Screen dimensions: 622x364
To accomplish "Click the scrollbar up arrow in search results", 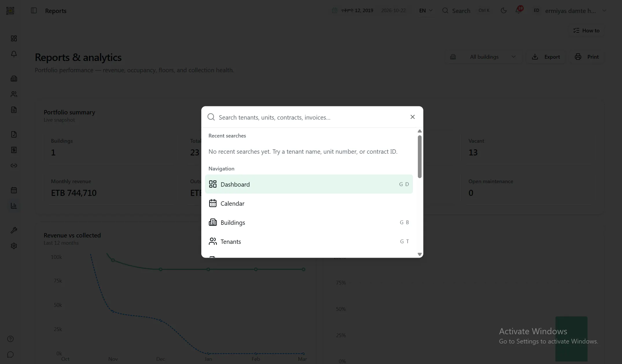I will coord(420,131).
